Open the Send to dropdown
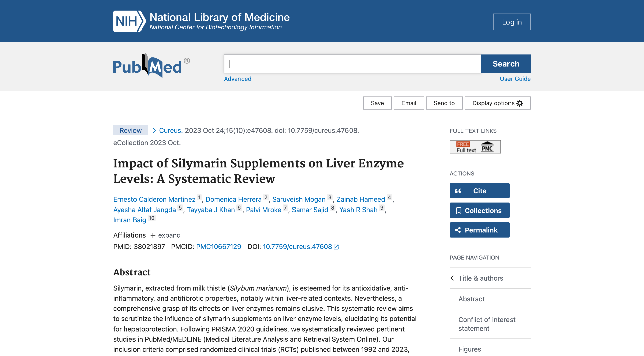This screenshot has width=644, height=356. [x=444, y=103]
